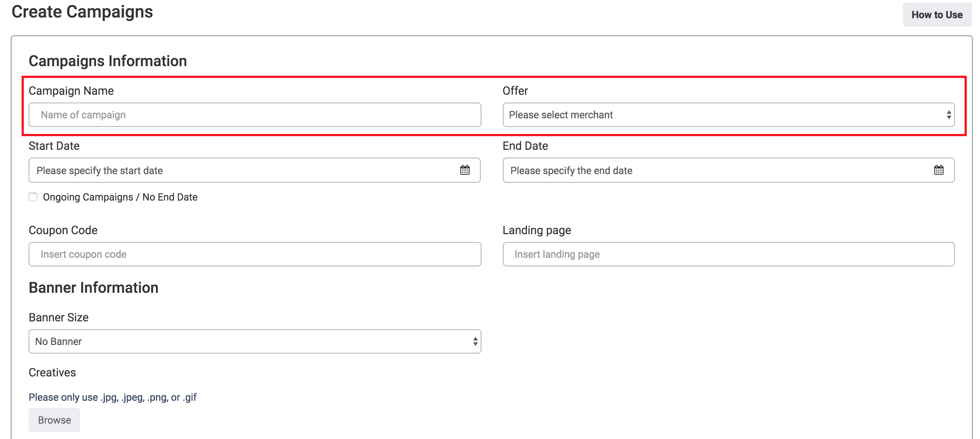The height and width of the screenshot is (439, 980).
Task: Click the Banner Size label
Action: [59, 318]
